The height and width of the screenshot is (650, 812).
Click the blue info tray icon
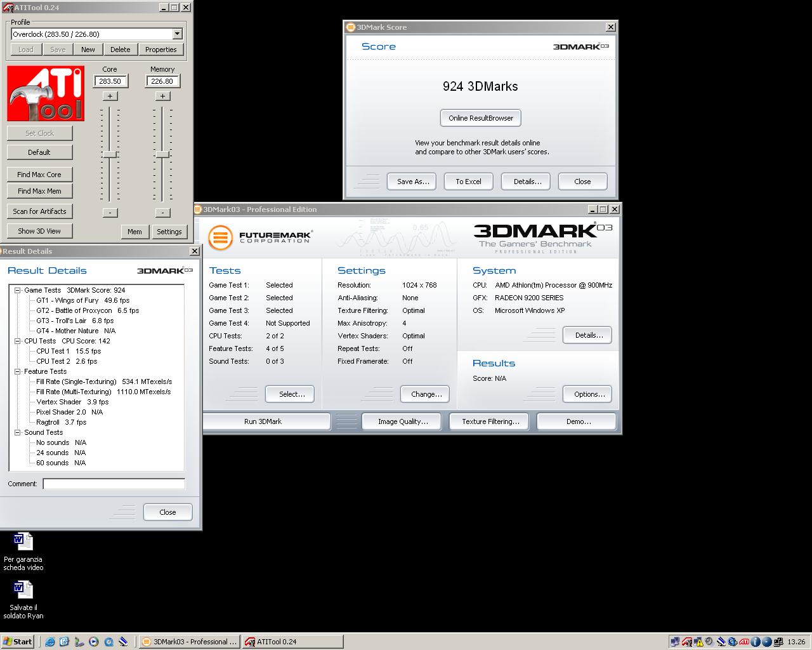coord(756,642)
